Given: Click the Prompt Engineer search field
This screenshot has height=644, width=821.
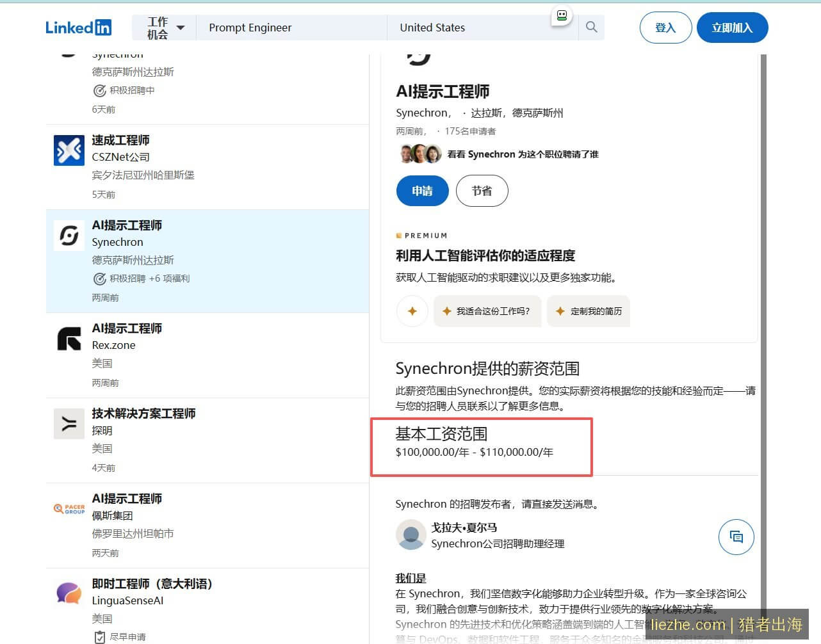Looking at the screenshot, I should [291, 28].
